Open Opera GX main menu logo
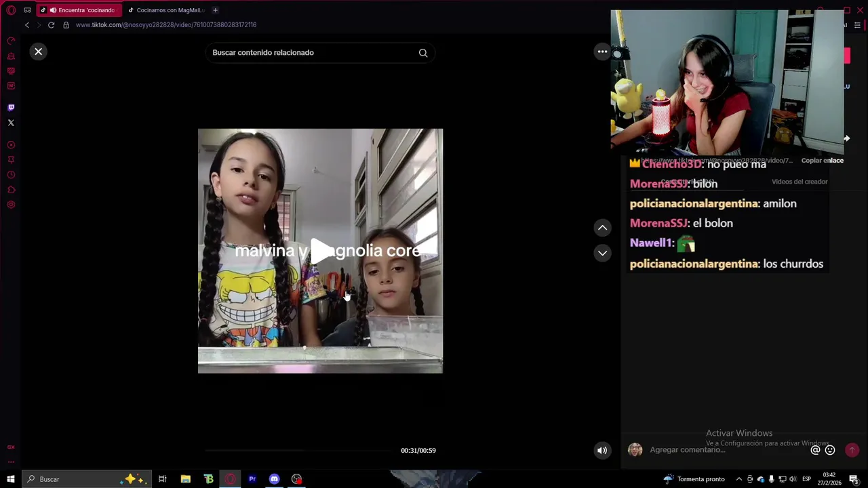The image size is (868, 488). (11, 10)
